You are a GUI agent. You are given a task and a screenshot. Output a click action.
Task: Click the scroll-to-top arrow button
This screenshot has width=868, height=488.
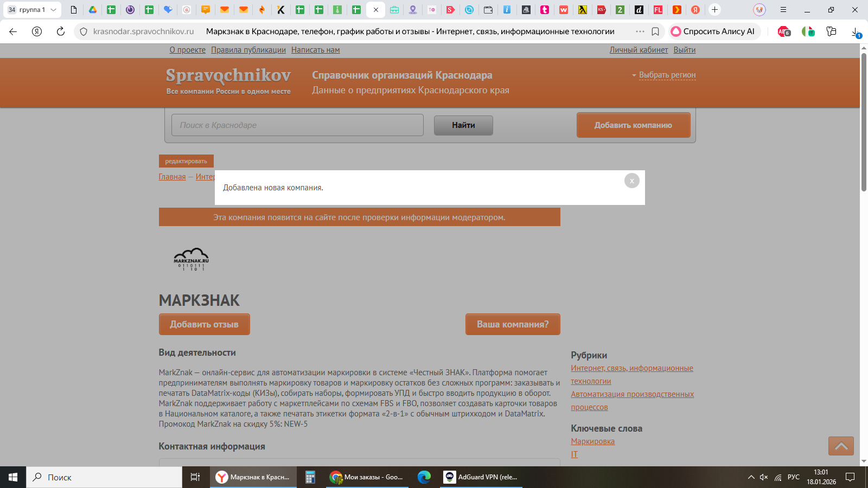tap(841, 446)
